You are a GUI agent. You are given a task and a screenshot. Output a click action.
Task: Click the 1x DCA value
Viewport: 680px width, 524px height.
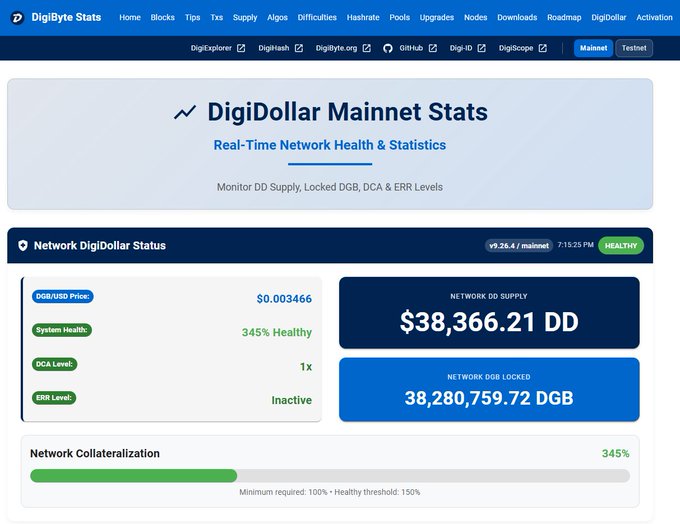306,367
